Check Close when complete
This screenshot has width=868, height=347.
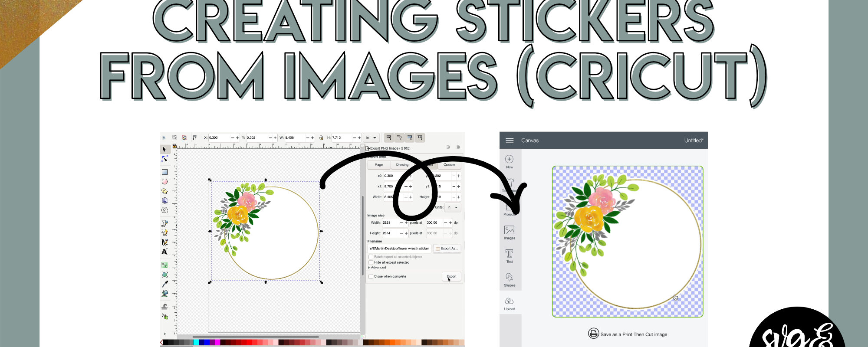click(x=371, y=276)
